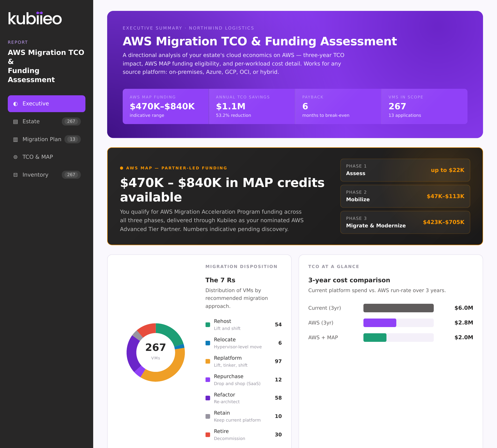Image resolution: width=497 pixels, height=448 pixels.
Task: Click 'The 7 Rs' heading
Action: 220,280
